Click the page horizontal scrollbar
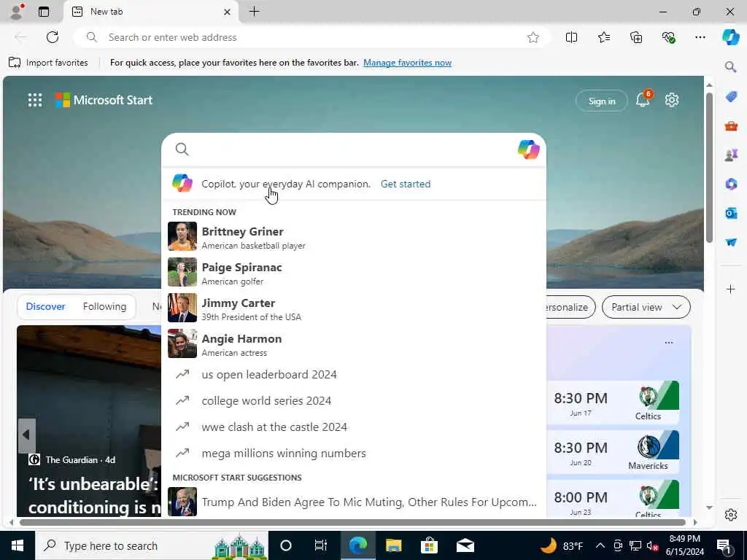This screenshot has width=747, height=560. [354, 522]
